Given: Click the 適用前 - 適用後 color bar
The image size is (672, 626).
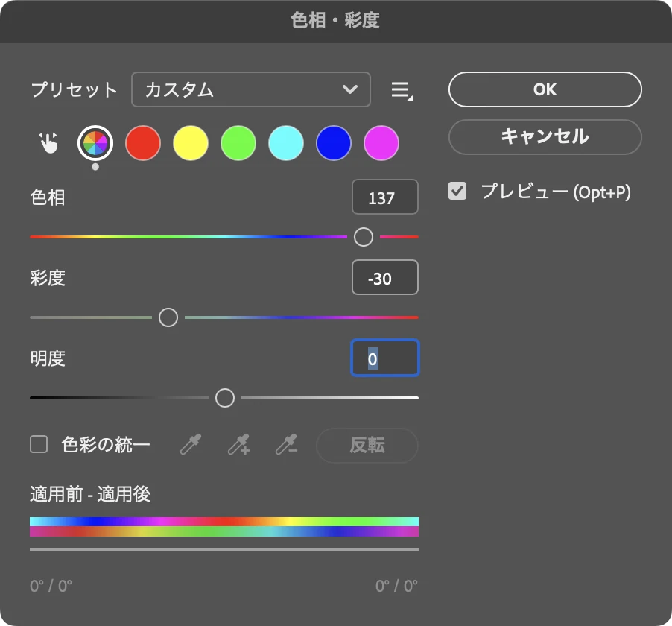Looking at the screenshot, I should coord(224,527).
